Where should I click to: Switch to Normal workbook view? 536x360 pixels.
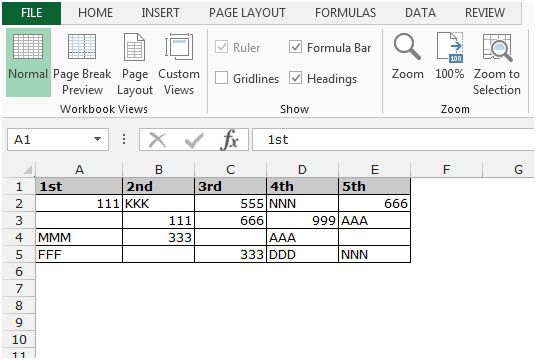click(x=28, y=63)
